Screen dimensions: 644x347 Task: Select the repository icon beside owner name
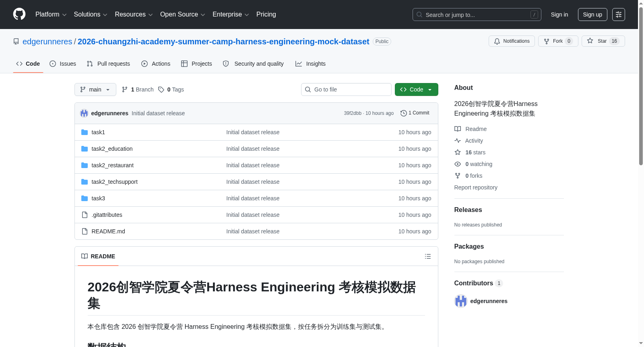(x=16, y=42)
